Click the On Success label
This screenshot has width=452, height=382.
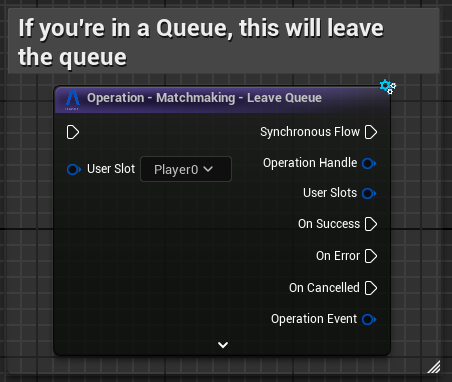click(329, 224)
